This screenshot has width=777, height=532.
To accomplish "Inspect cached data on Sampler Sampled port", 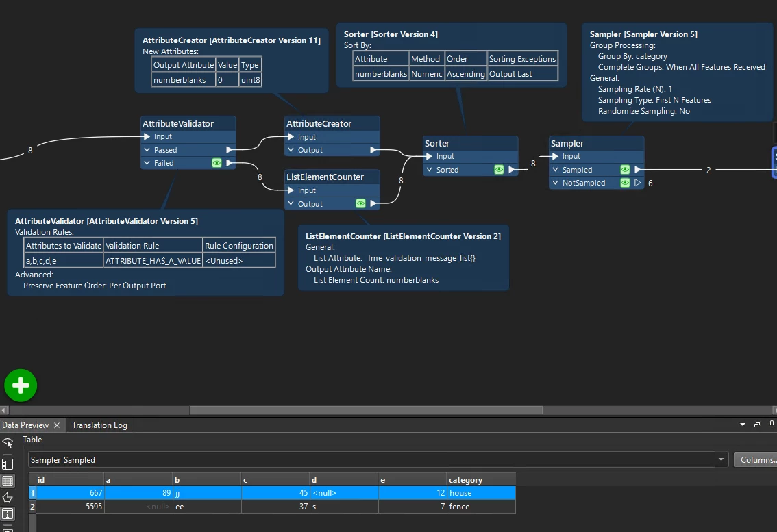I will (x=625, y=169).
